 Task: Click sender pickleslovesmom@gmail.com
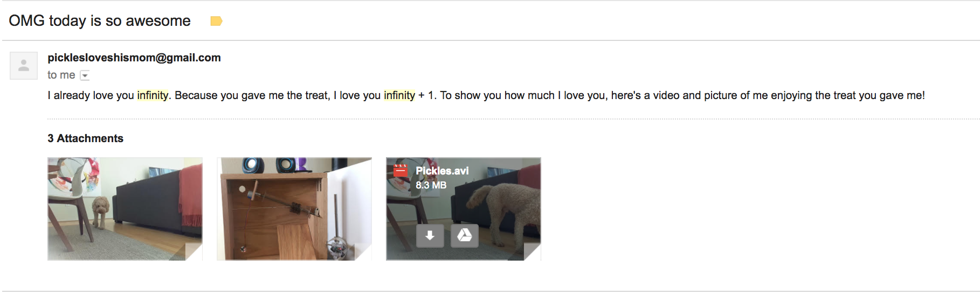tap(134, 58)
